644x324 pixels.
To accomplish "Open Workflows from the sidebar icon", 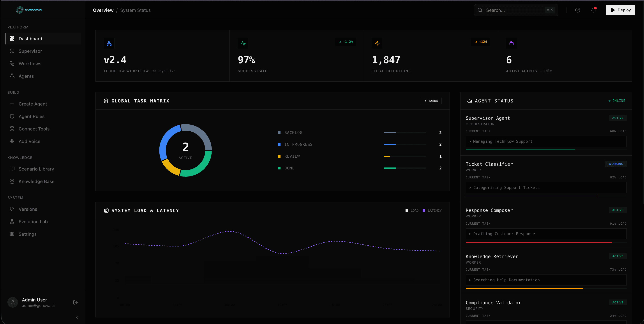I will (x=12, y=63).
